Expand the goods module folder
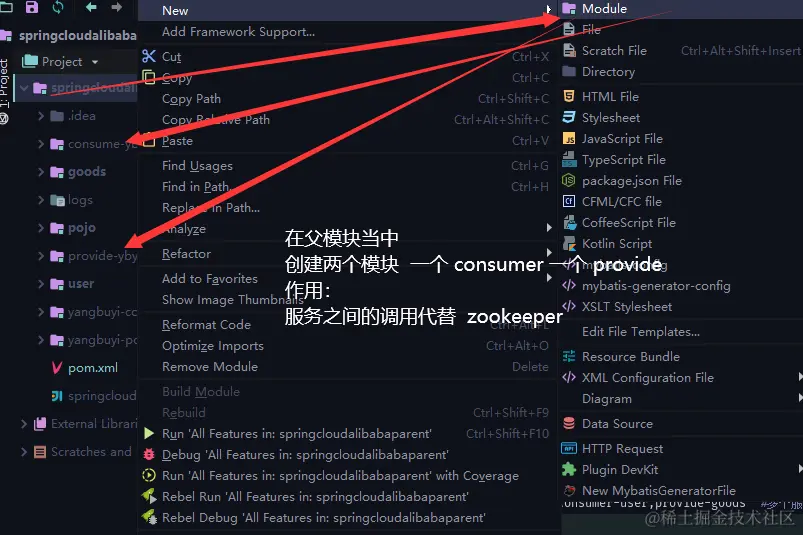 coord(41,172)
